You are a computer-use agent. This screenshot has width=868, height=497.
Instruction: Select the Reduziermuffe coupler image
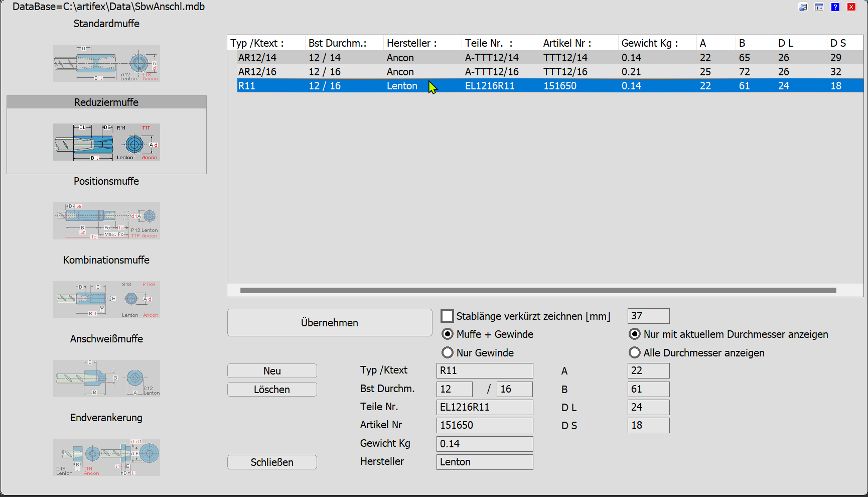click(x=106, y=142)
